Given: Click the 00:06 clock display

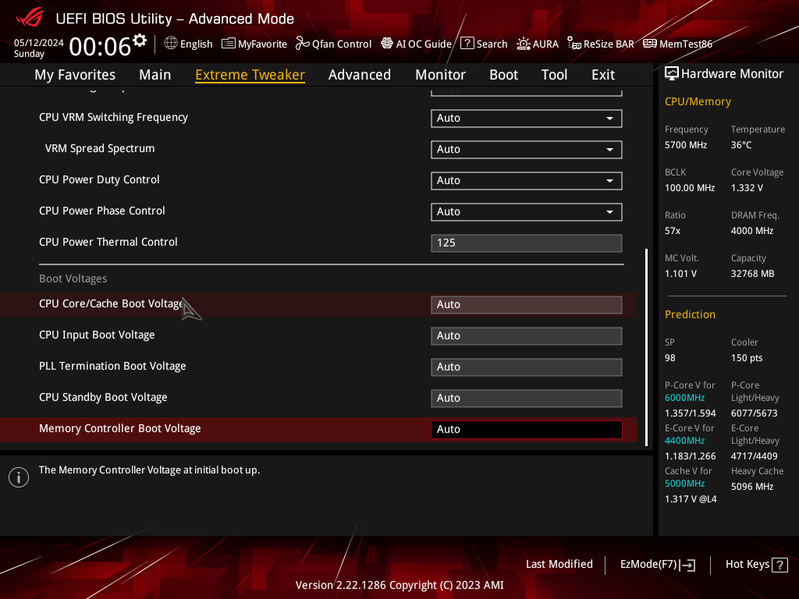Looking at the screenshot, I should coord(100,47).
